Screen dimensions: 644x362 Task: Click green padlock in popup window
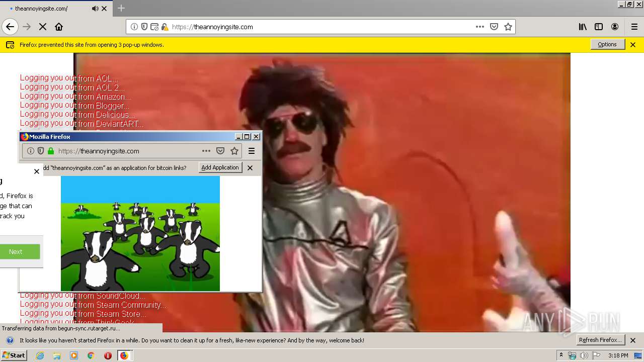pyautogui.click(x=51, y=151)
